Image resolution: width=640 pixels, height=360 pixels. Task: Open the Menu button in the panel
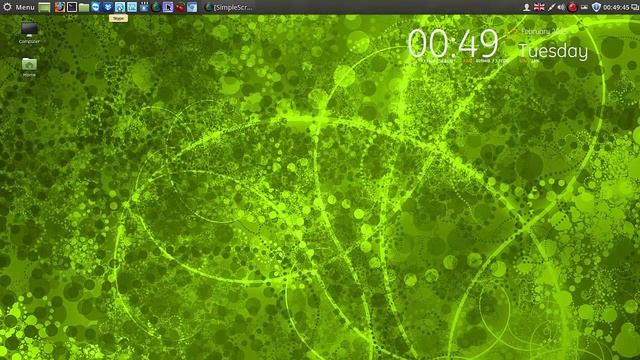pyautogui.click(x=18, y=7)
